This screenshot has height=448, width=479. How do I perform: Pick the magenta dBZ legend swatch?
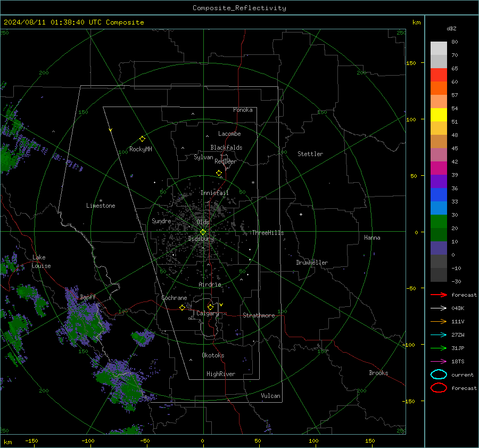click(439, 168)
